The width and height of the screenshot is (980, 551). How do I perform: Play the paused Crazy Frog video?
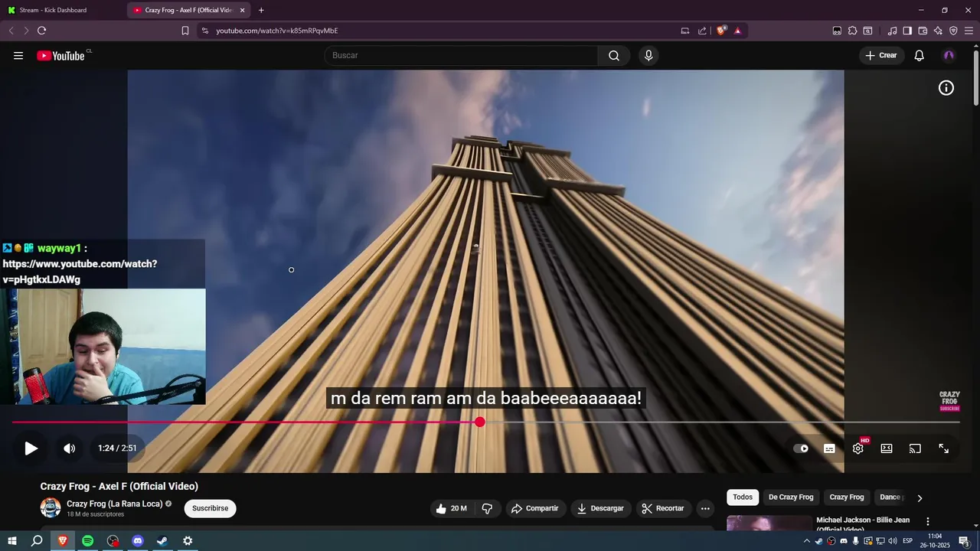coord(31,448)
